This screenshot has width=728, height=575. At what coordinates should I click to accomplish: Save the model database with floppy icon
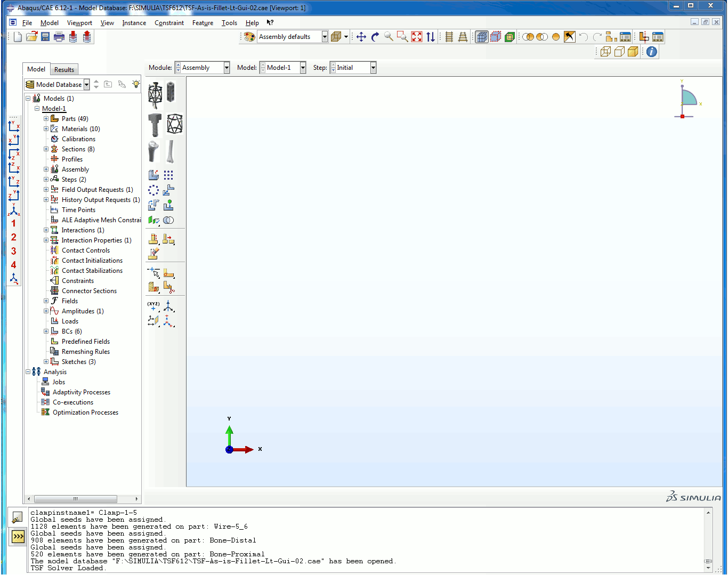point(45,37)
